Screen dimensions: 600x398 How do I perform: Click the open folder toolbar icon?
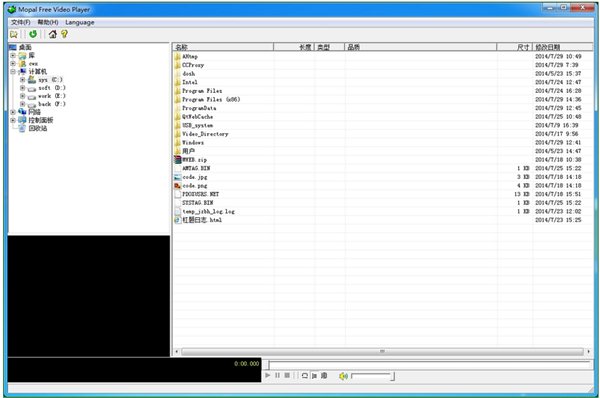[x=14, y=34]
